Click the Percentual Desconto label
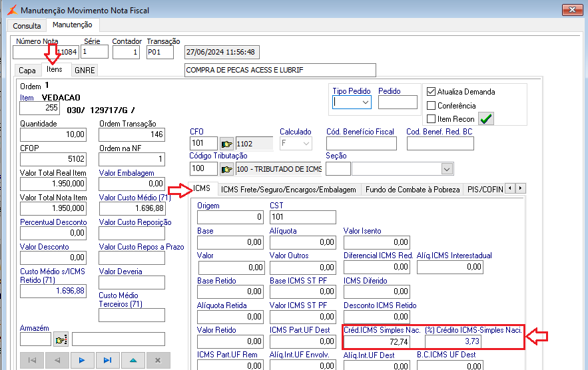Image resolution: width=588 pixels, height=370 pixels. click(x=53, y=222)
